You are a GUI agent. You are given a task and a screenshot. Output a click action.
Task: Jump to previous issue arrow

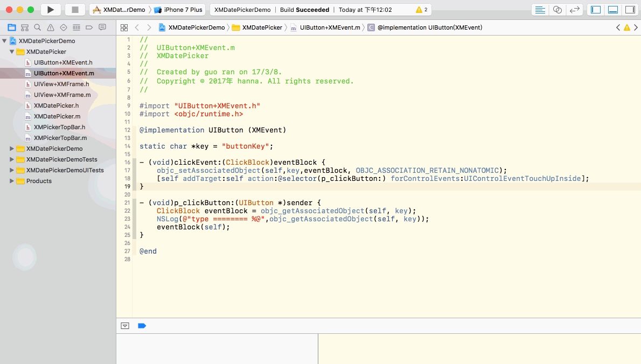618,27
